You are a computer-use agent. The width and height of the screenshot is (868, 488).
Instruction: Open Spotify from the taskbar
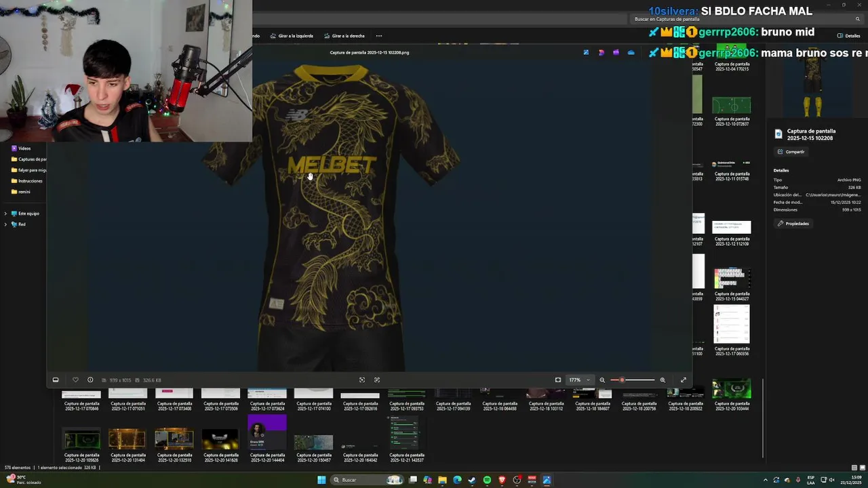(487, 480)
